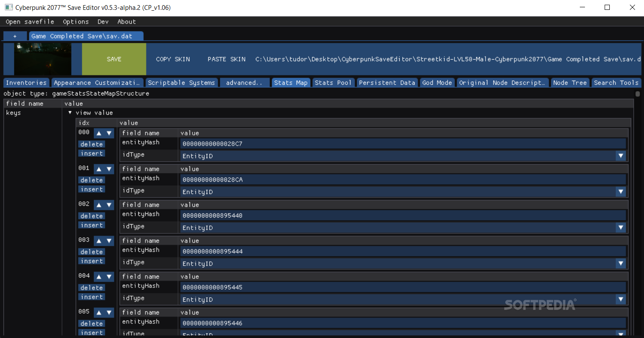Delete entry at idx 000
This screenshot has height=338, width=644.
pyautogui.click(x=92, y=144)
